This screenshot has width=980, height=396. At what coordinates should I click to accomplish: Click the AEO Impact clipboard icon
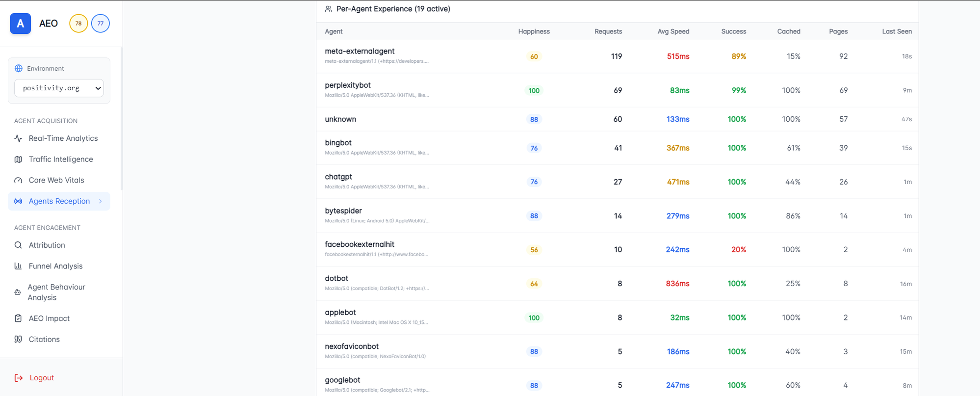[x=18, y=318]
